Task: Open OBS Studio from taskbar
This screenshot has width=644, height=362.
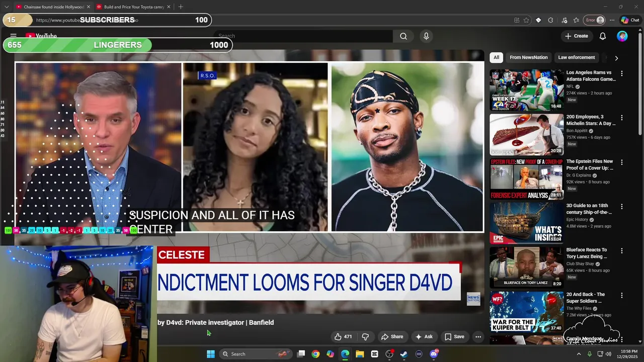Action: (389, 354)
